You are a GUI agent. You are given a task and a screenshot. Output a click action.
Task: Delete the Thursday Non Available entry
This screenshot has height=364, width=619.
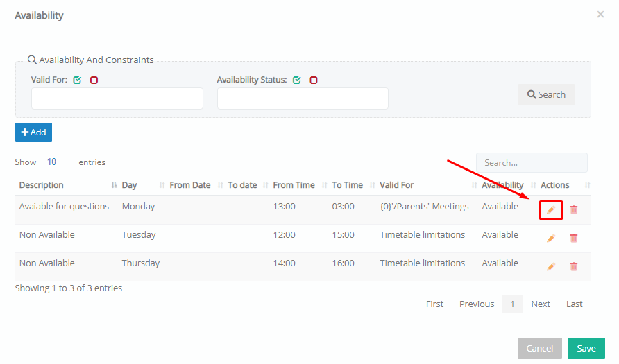pyautogui.click(x=574, y=266)
